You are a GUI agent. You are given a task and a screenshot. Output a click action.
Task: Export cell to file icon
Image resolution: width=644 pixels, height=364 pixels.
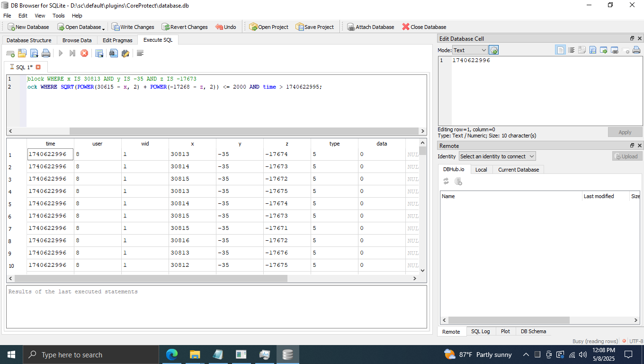[593, 50]
